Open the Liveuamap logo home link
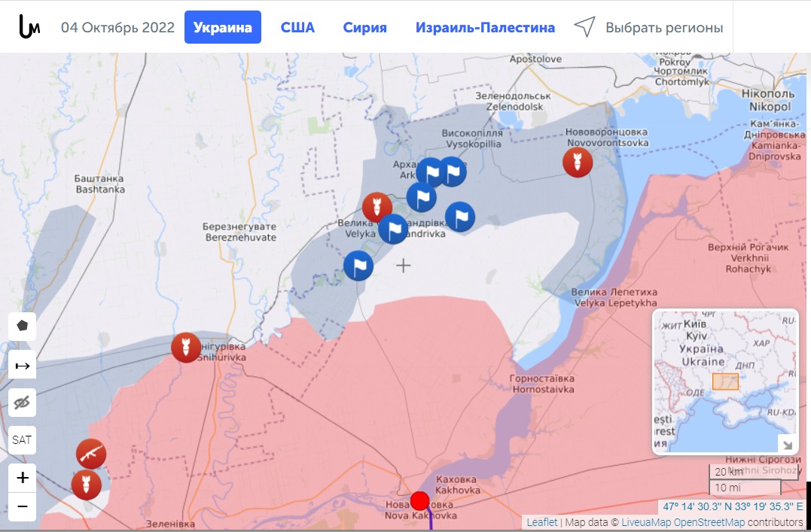 [x=29, y=26]
